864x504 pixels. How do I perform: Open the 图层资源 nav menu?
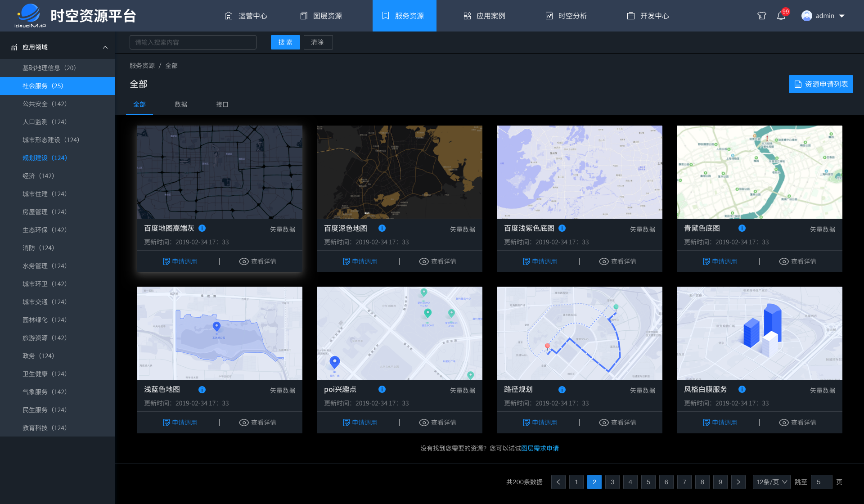point(321,16)
